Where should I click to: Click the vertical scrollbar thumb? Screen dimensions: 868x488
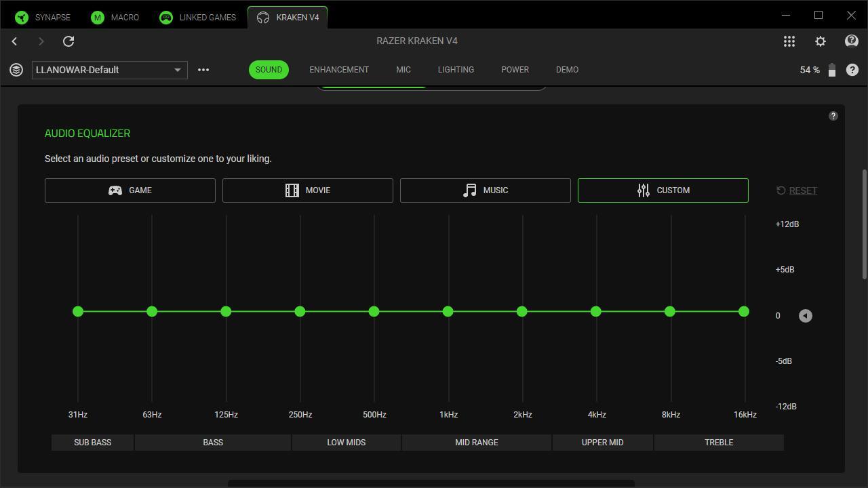tap(864, 224)
